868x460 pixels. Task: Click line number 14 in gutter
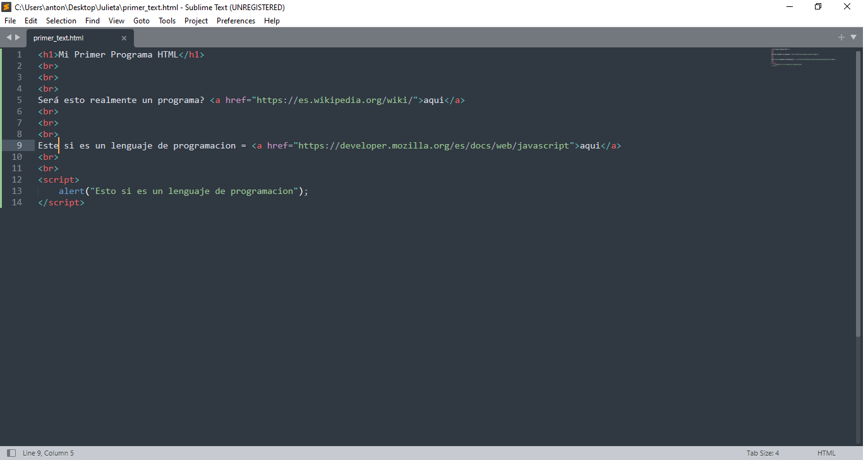tap(17, 202)
